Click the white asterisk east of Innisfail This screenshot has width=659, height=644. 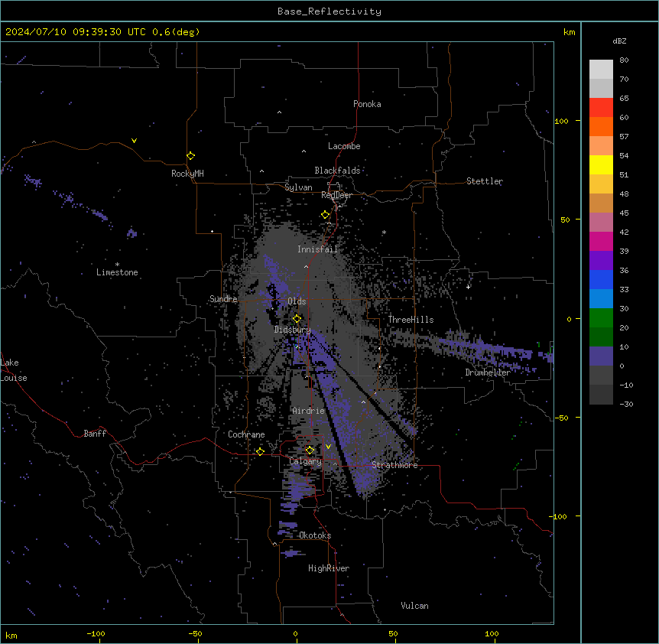[384, 233]
